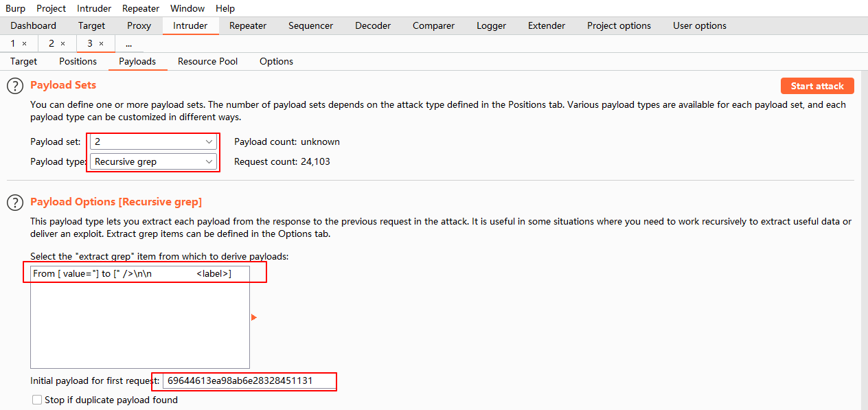Click the initial payload input field
868x410 pixels.
tap(249, 380)
